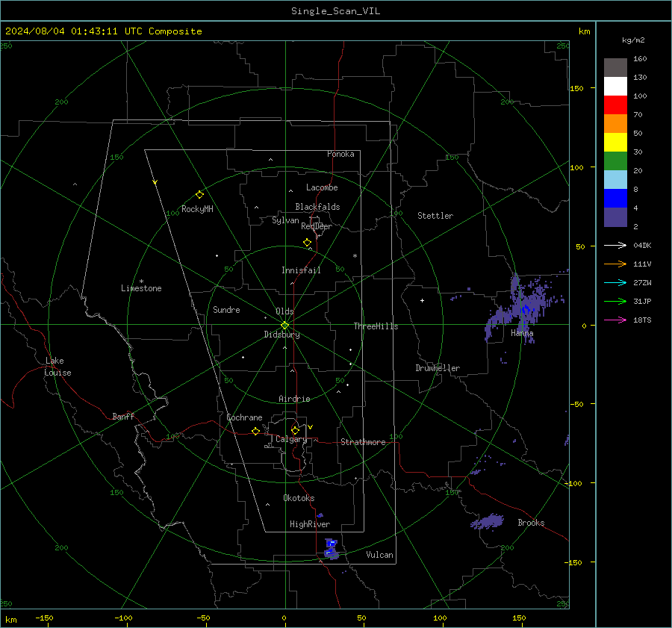The height and width of the screenshot is (628, 672).
Task: Click the Drumheller town label
Action: [x=438, y=368]
